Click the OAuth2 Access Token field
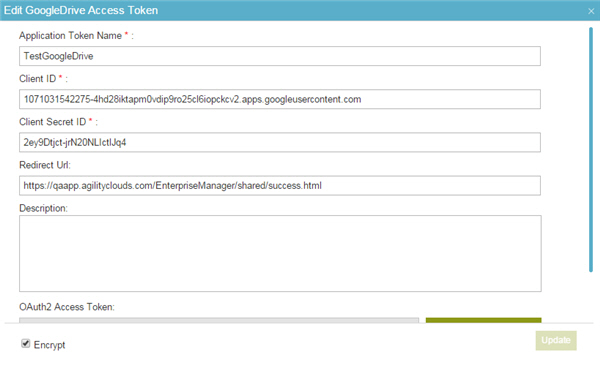Screen dimensions: 600x365 point(219,320)
